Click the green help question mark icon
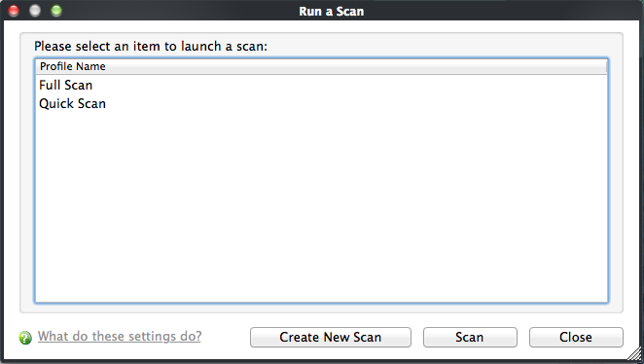 coord(25,338)
